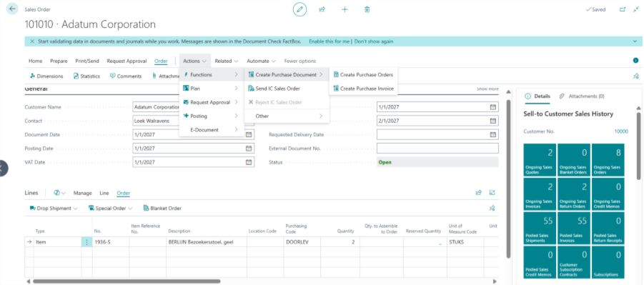The height and width of the screenshot is (285, 644).
Task: Expand the Plan submenu
Action: point(212,89)
